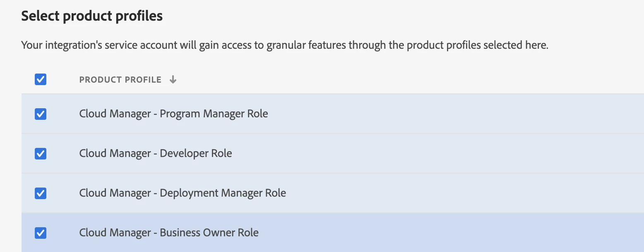Click the "Select product profiles" heading

click(92, 16)
